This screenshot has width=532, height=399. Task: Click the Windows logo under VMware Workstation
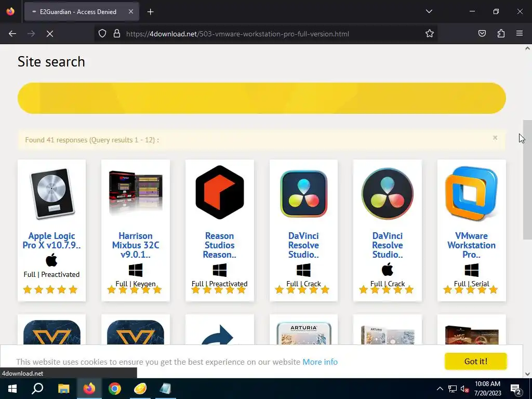pos(472,270)
